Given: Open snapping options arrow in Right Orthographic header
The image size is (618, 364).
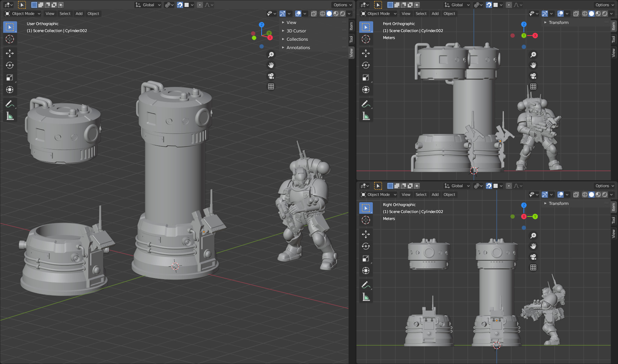Looking at the screenshot, I should (x=501, y=186).
